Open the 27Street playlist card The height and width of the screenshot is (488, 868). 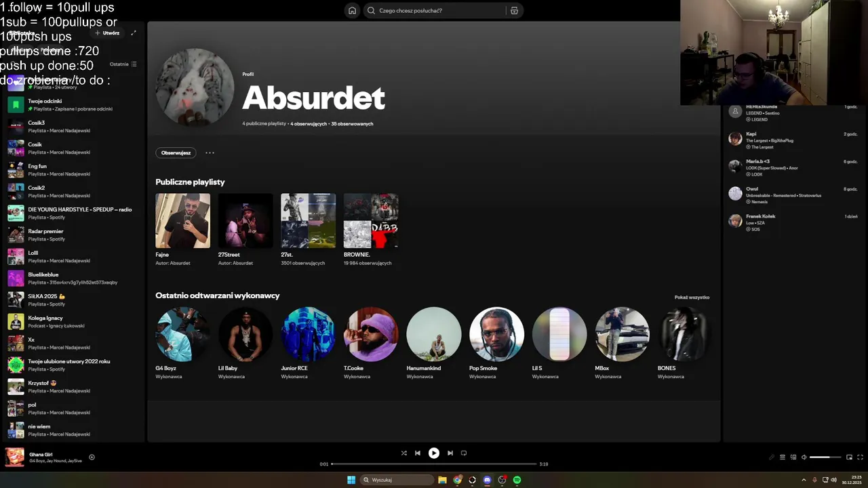pyautogui.click(x=245, y=230)
